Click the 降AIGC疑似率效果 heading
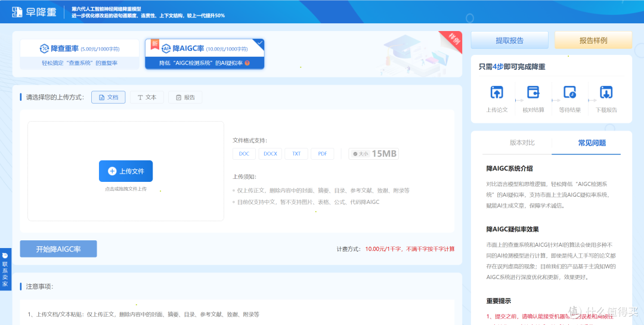The height and width of the screenshot is (325, 644). pyautogui.click(x=513, y=229)
